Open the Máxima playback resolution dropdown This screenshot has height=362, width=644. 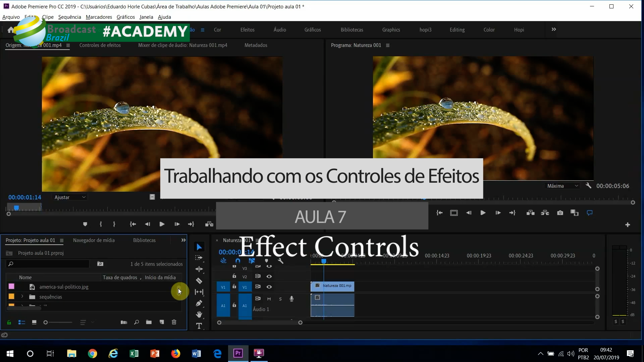click(562, 186)
